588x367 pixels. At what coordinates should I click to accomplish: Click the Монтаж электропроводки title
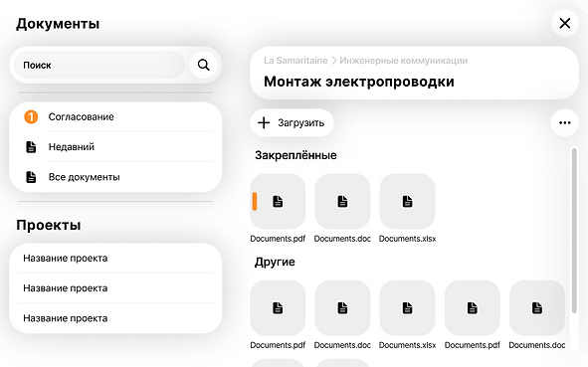359,82
